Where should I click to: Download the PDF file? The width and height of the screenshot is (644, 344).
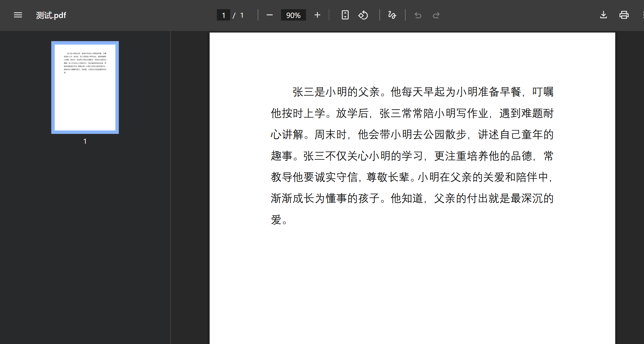click(x=603, y=15)
